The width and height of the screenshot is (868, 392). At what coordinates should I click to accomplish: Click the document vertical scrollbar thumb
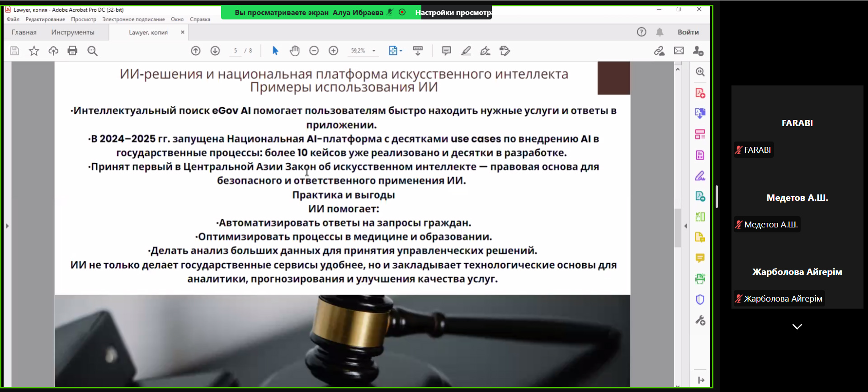click(677, 228)
